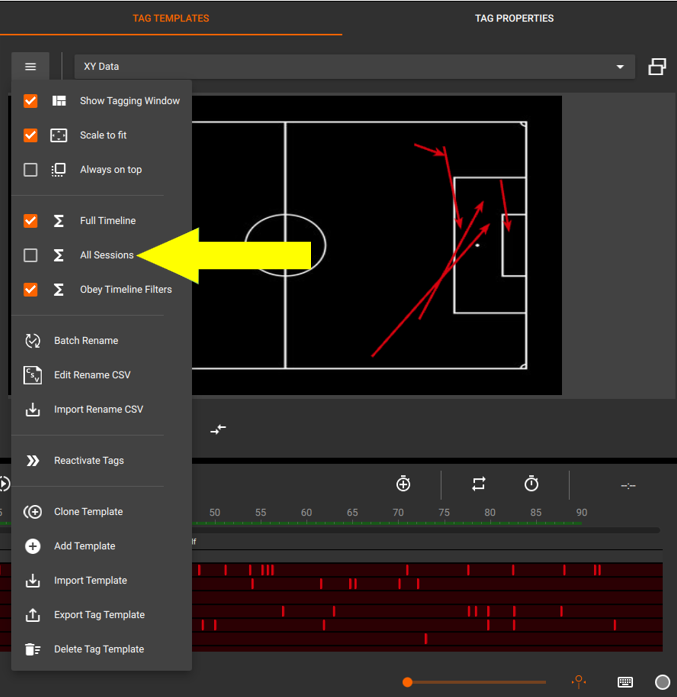The width and height of the screenshot is (677, 697).
Task: Select the Export Tag Template text label
Action: (x=100, y=615)
